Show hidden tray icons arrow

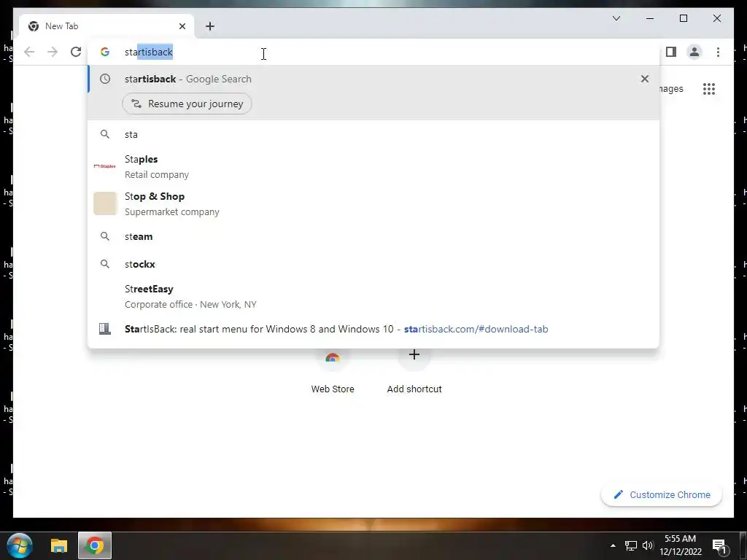pos(613,545)
